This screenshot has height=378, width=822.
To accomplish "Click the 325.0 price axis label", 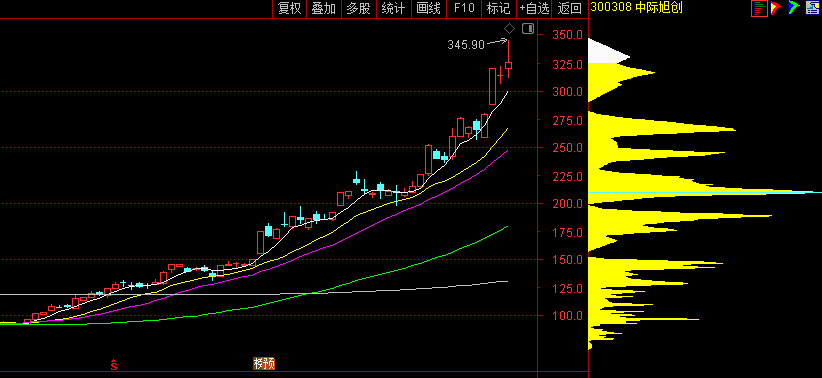I will tap(567, 65).
